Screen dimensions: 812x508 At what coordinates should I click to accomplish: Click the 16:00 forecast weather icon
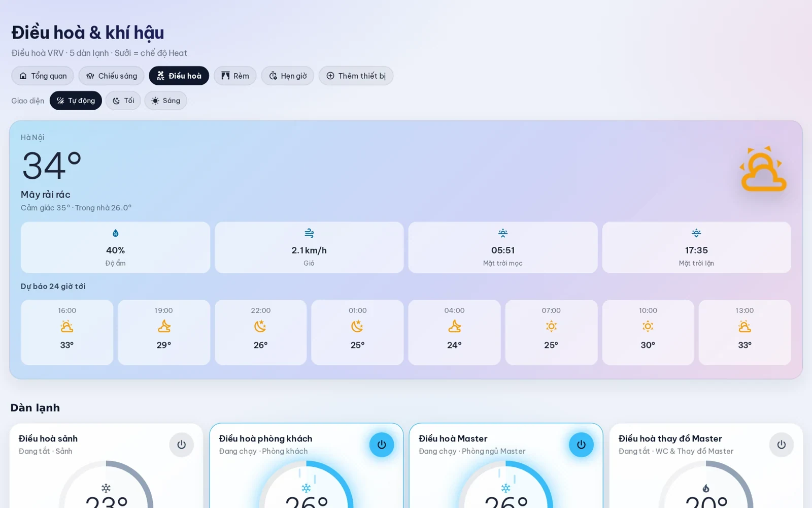(67, 326)
